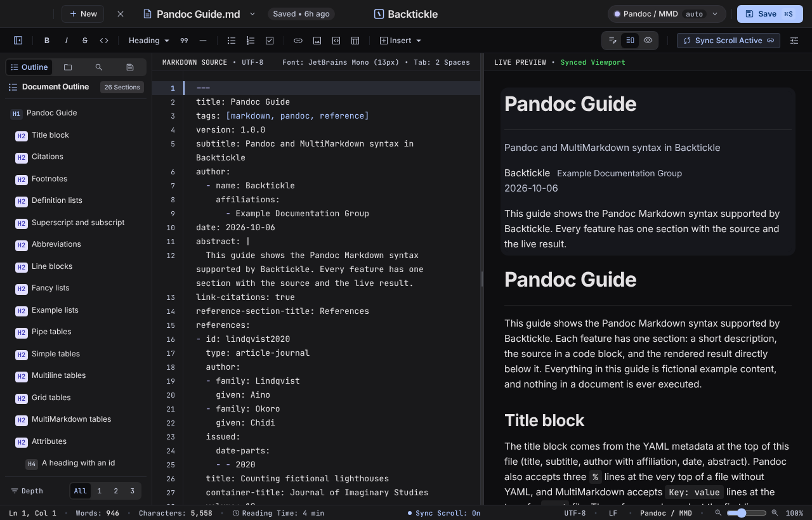The width and height of the screenshot is (812, 520).
Task: Expand the Pandoc Guide.md file chevron
Action: (x=252, y=14)
